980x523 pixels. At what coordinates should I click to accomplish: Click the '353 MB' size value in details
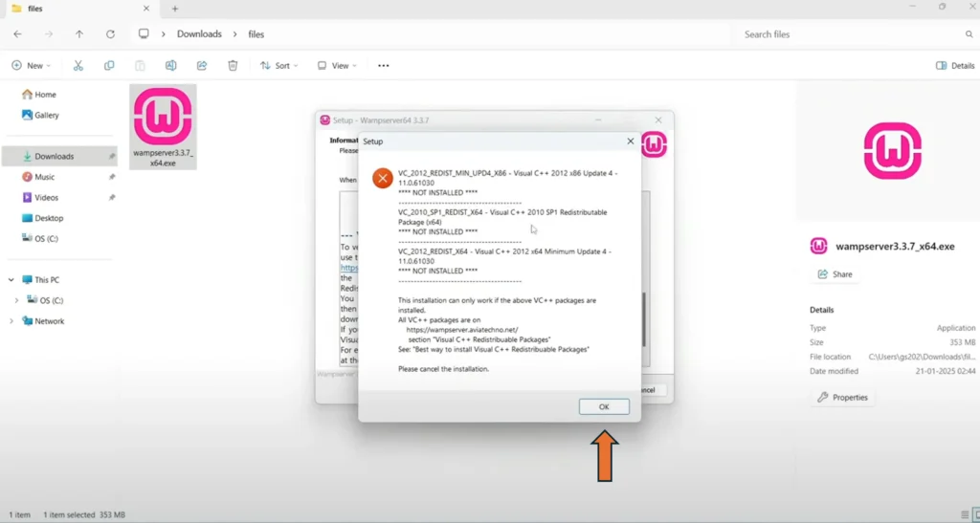pos(963,342)
